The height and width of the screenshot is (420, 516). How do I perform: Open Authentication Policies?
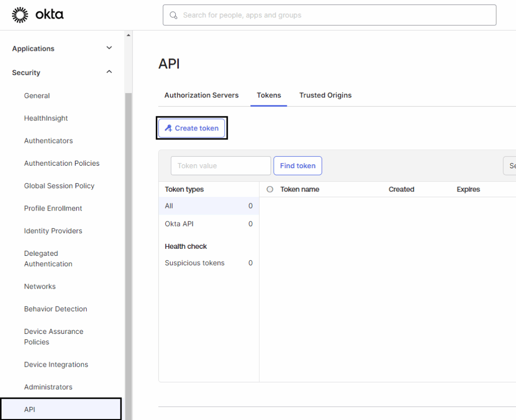tap(61, 164)
